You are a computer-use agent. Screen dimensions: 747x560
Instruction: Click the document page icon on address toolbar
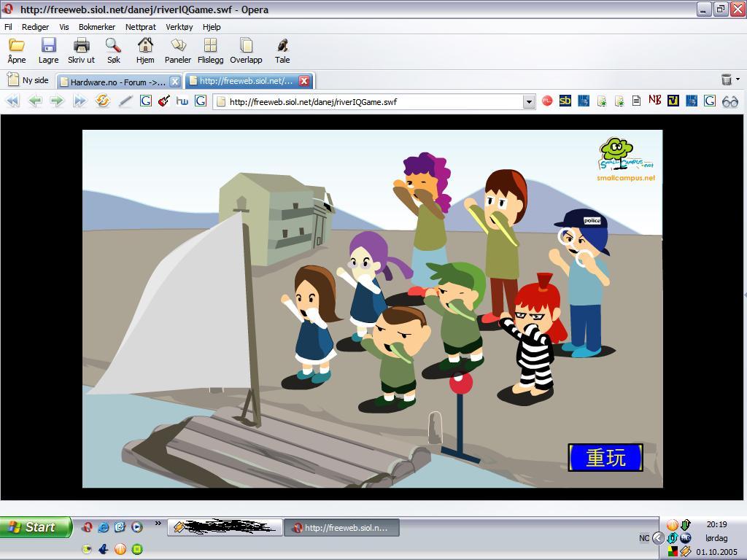coord(636,101)
